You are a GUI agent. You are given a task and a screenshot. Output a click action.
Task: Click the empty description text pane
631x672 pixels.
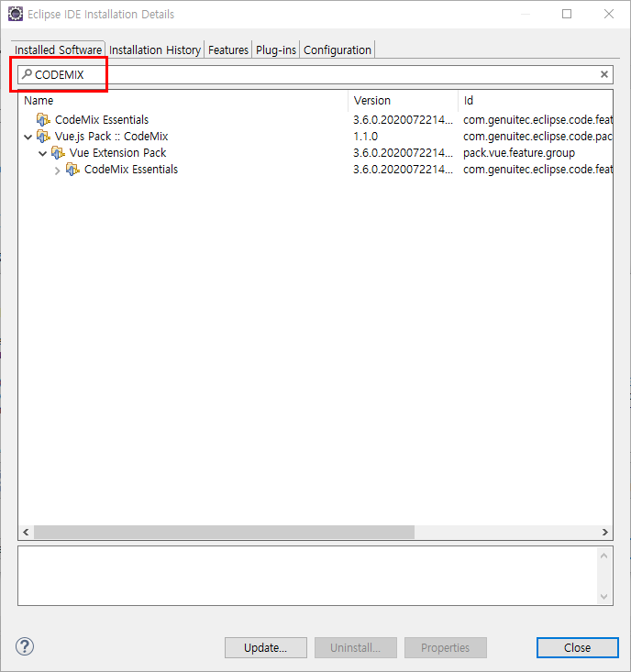coord(308,576)
